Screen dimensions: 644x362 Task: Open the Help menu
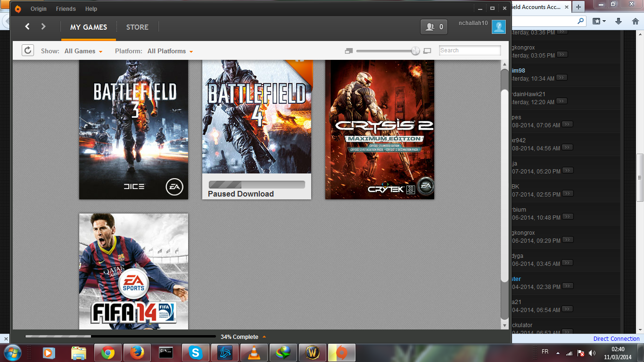pos(91,8)
